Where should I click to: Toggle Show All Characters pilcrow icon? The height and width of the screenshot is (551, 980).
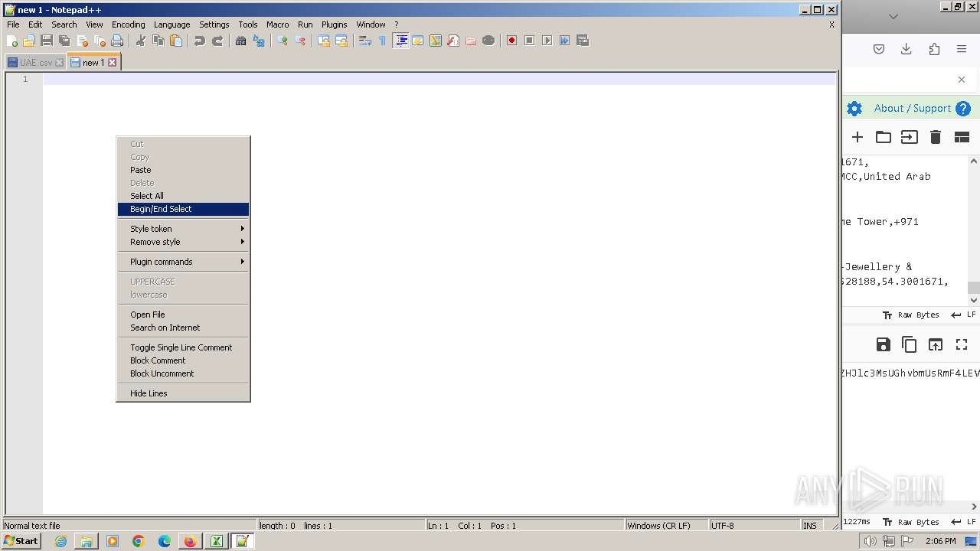pyautogui.click(x=383, y=41)
